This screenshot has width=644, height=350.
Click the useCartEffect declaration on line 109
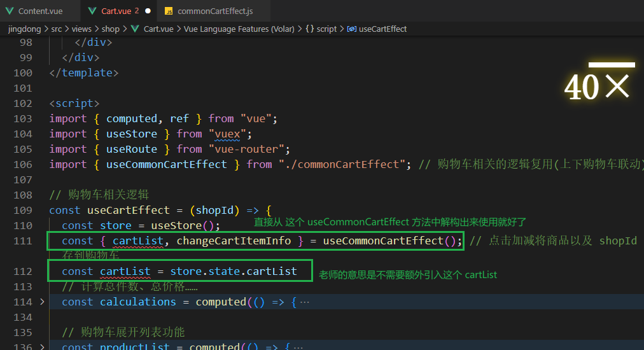tap(129, 211)
